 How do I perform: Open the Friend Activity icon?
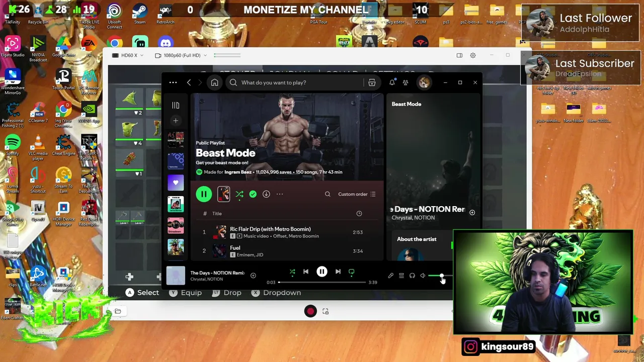[x=406, y=82]
